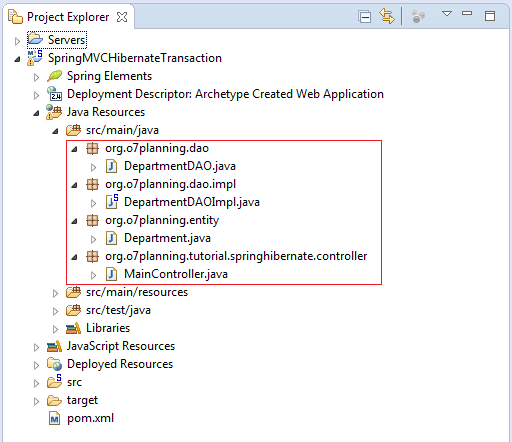This screenshot has height=442, width=512.
Task: Select the target folder
Action: (x=82, y=400)
